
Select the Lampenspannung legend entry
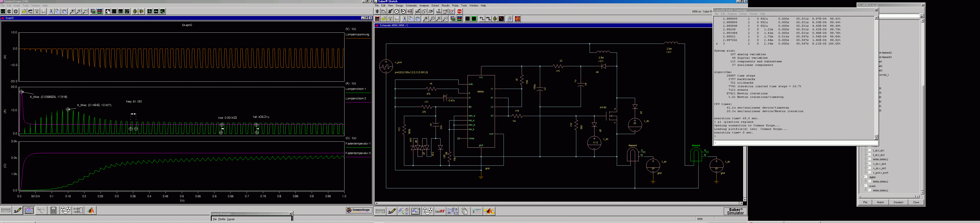point(357,34)
